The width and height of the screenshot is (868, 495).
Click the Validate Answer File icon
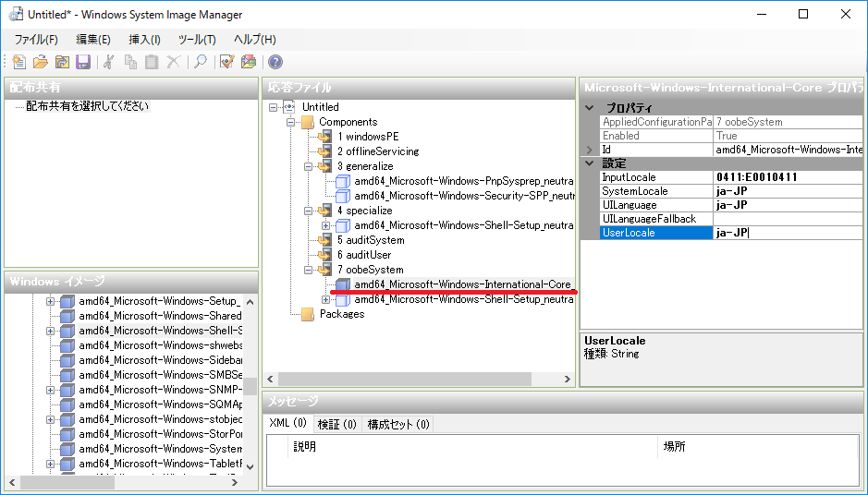pyautogui.click(x=227, y=62)
